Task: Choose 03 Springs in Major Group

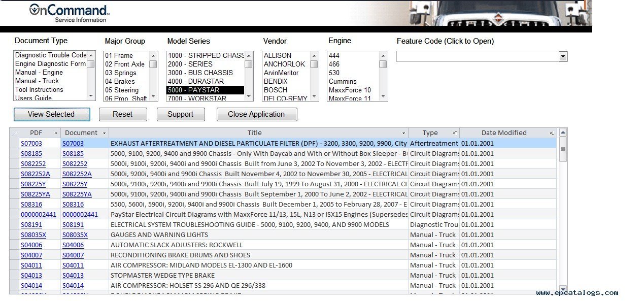Action: [x=121, y=73]
